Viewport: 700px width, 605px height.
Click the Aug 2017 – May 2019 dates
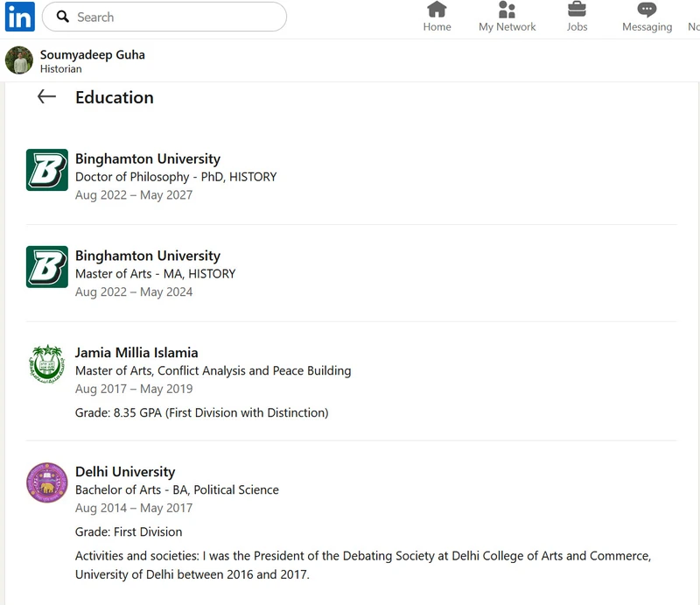tap(134, 389)
